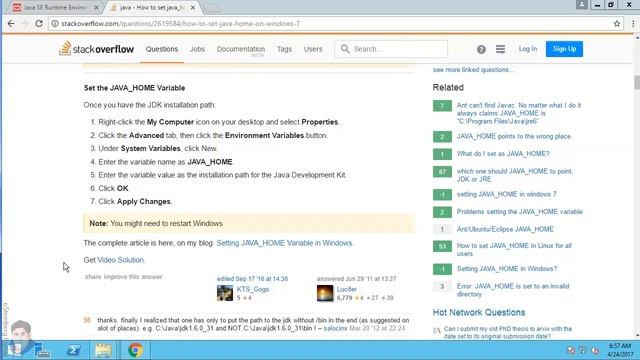Open 'see more linked questions' link

pos(473,70)
